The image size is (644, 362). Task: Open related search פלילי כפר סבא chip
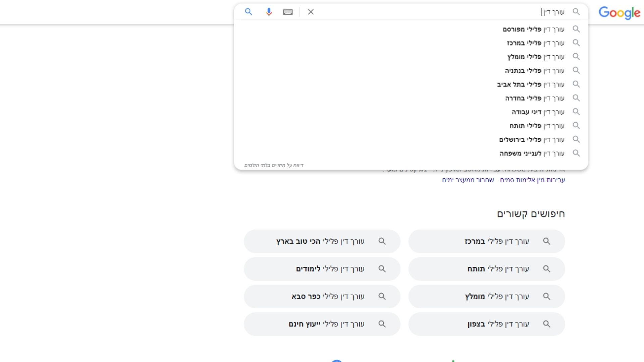(x=322, y=297)
